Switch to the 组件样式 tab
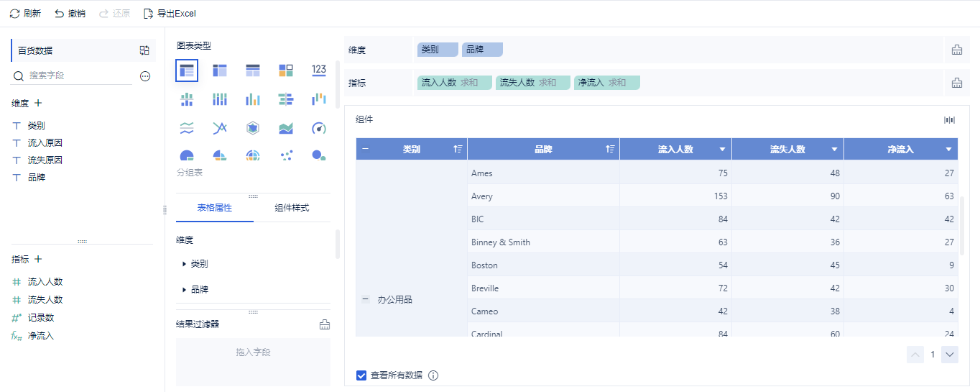Screen dimensions: 980x392 click(x=292, y=208)
